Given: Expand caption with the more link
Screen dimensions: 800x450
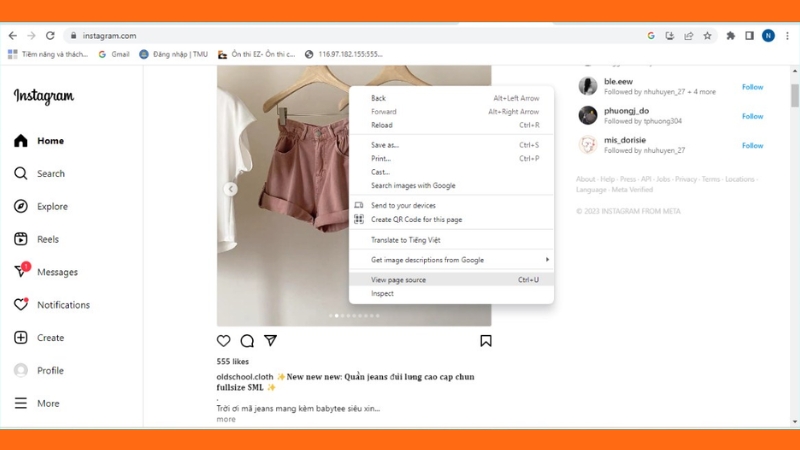Looking at the screenshot, I should [x=226, y=419].
